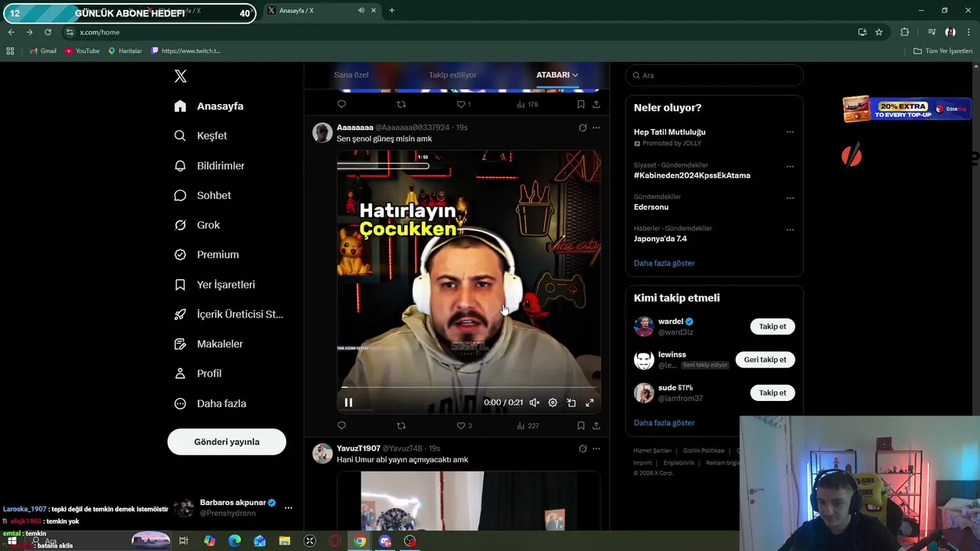This screenshot has width=980, height=551.
Task: Repost Aaaaaaaa's post
Action: click(401, 425)
